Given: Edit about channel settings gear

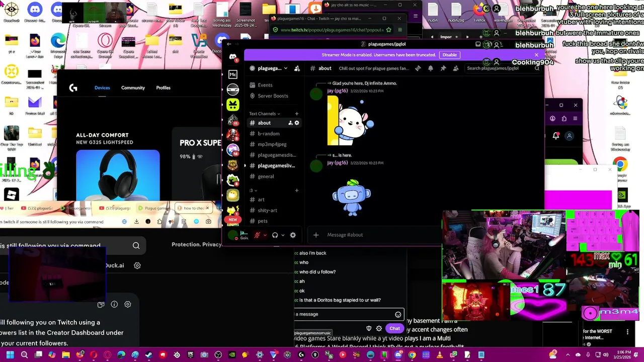Looking at the screenshot, I should point(297,123).
